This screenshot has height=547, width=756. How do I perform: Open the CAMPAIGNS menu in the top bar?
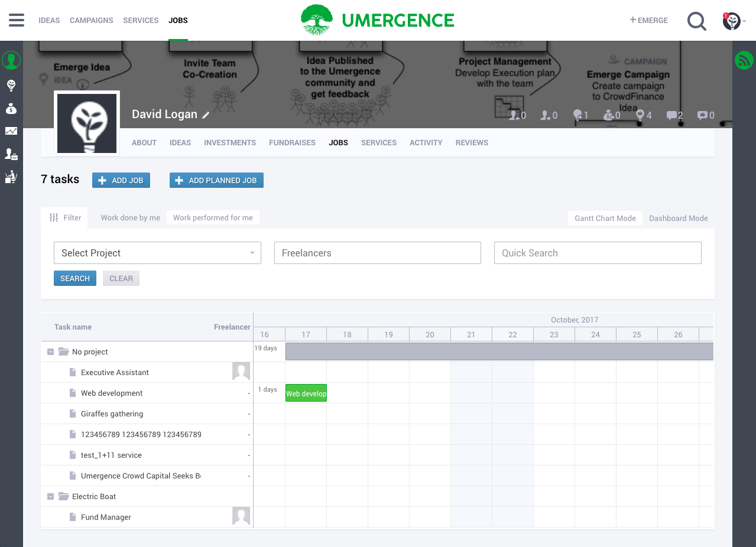91,20
